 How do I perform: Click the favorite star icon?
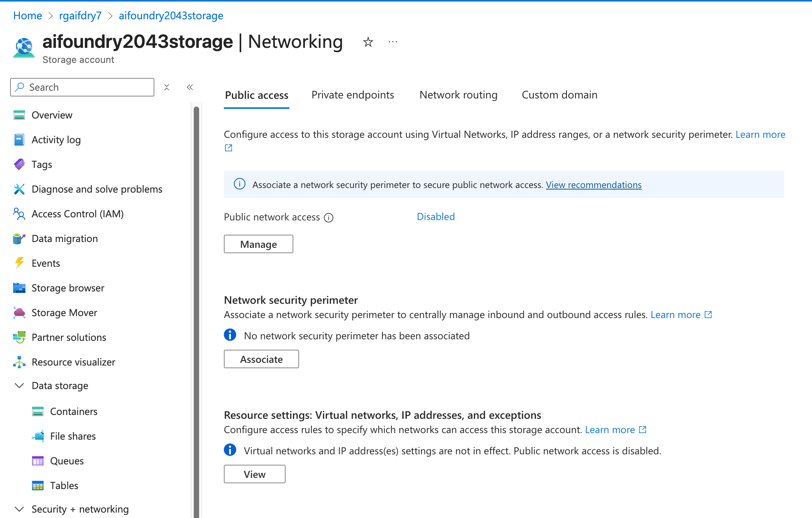coord(368,42)
